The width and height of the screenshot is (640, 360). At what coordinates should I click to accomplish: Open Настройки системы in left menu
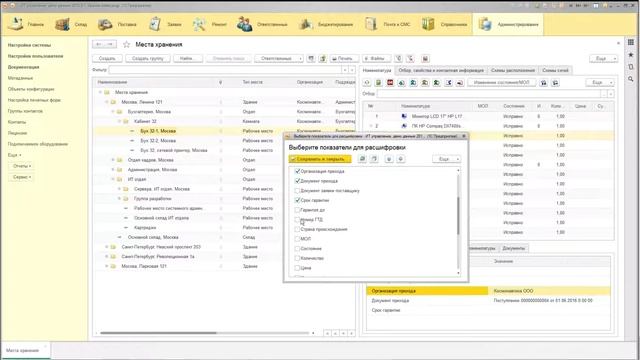click(x=29, y=45)
